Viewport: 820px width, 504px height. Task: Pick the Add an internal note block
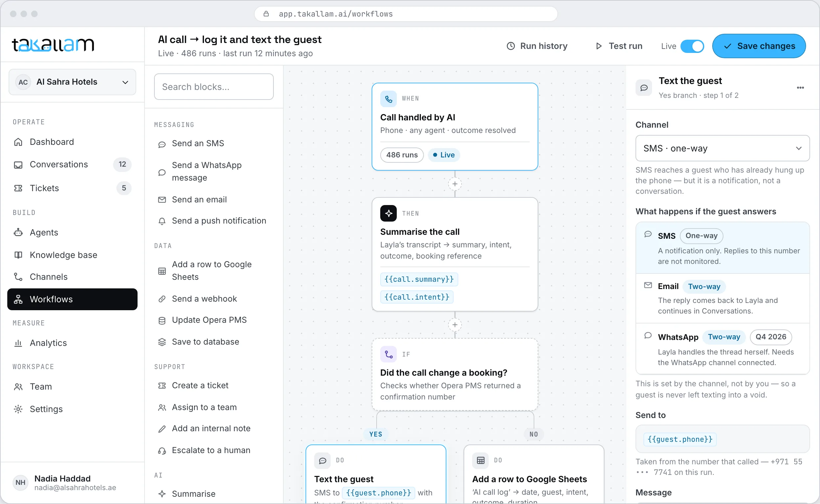click(214, 429)
